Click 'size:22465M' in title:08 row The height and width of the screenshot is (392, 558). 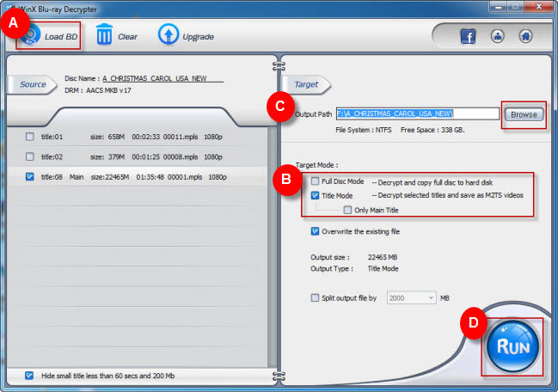(x=110, y=177)
